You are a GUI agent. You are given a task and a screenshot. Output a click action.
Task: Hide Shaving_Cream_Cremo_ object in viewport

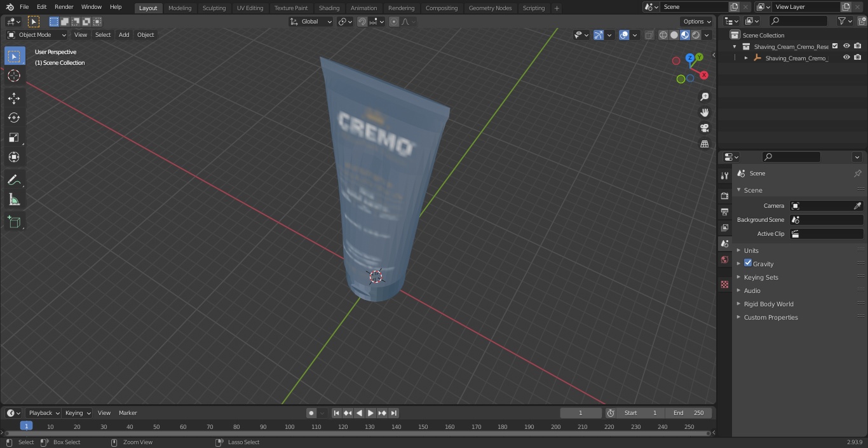coord(846,58)
